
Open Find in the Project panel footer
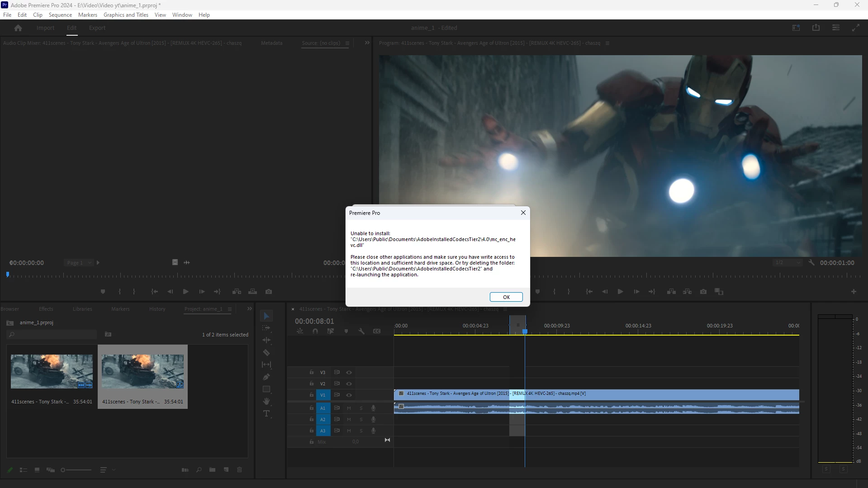199,470
